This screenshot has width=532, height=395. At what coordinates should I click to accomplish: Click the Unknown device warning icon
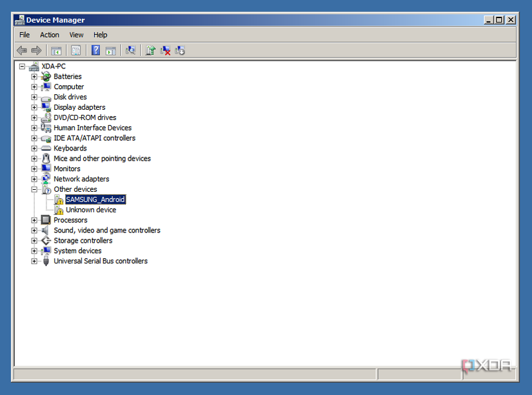(x=59, y=210)
